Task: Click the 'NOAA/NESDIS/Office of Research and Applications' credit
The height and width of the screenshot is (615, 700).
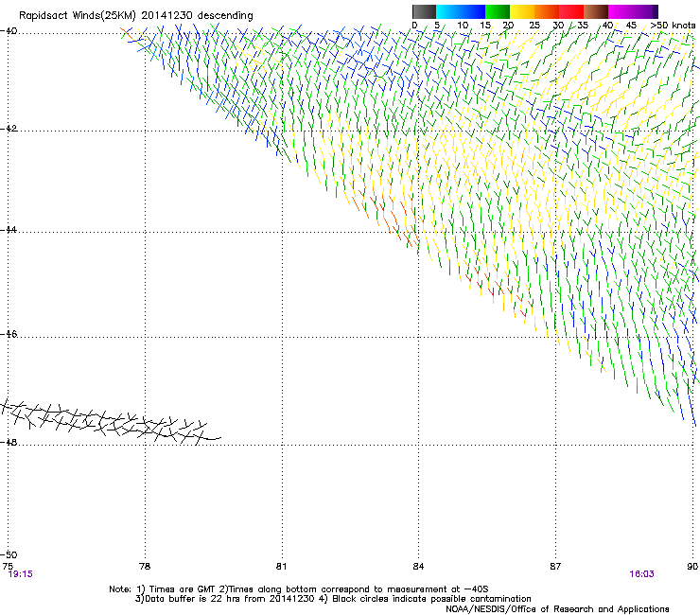Action: pos(557,609)
